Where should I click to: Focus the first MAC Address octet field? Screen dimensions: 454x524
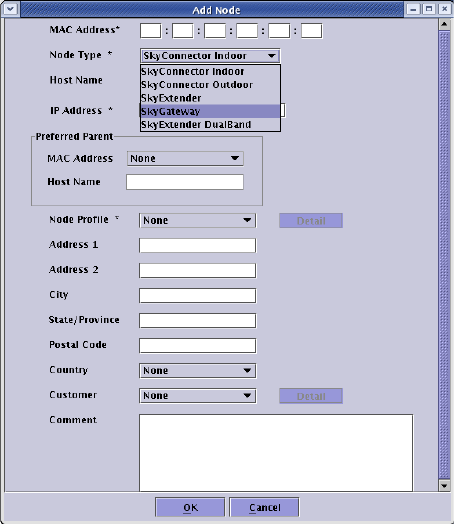(x=151, y=31)
